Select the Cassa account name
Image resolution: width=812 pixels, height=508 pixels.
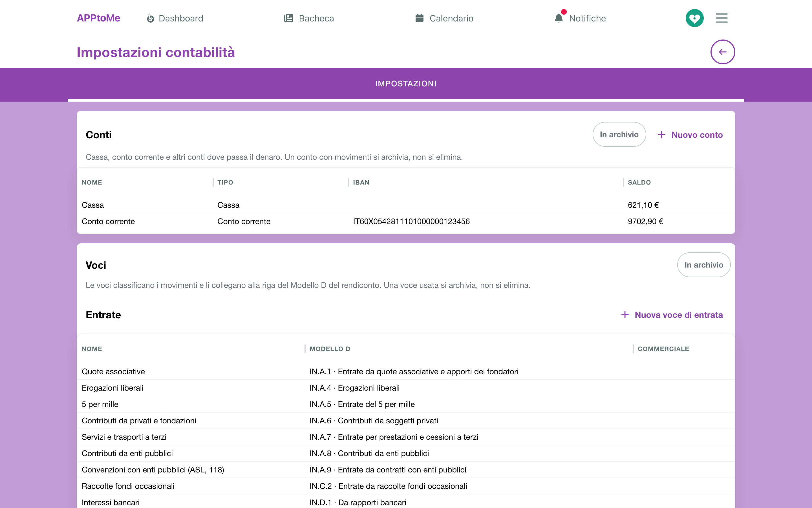tap(92, 205)
